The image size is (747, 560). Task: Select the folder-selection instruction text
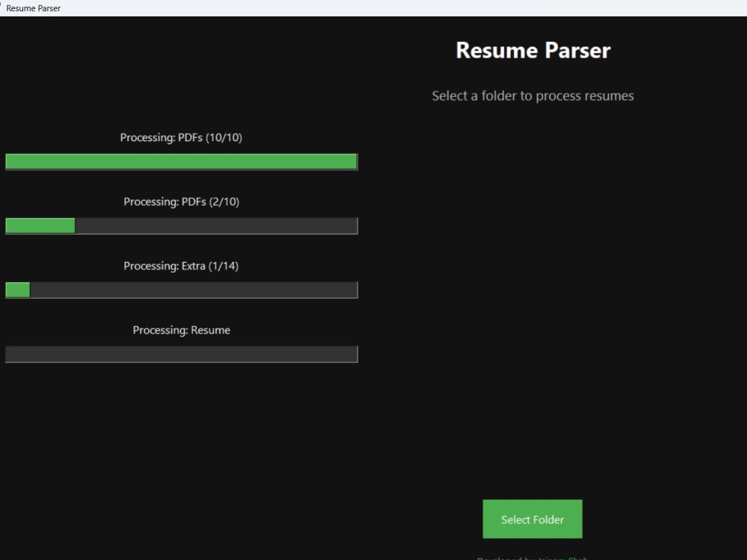tap(533, 96)
